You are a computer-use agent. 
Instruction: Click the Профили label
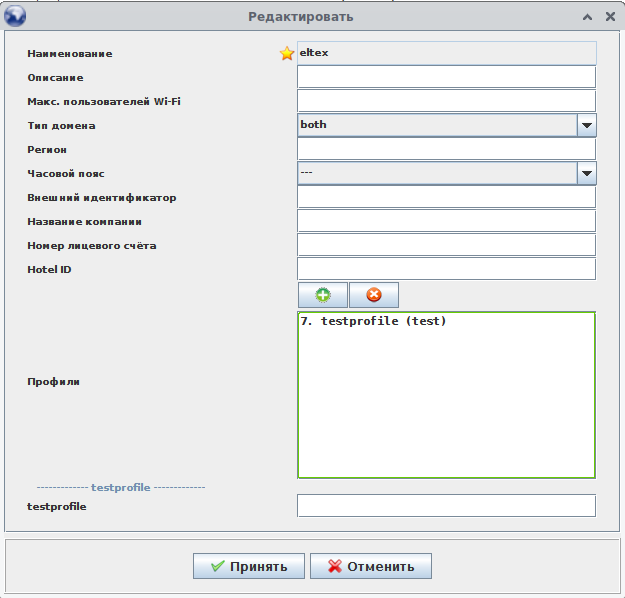pos(53,382)
